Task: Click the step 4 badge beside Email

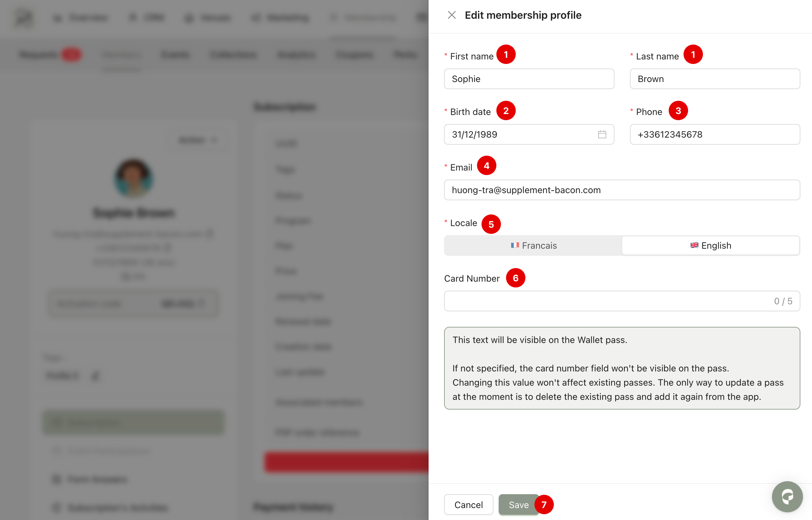Action: (x=486, y=166)
